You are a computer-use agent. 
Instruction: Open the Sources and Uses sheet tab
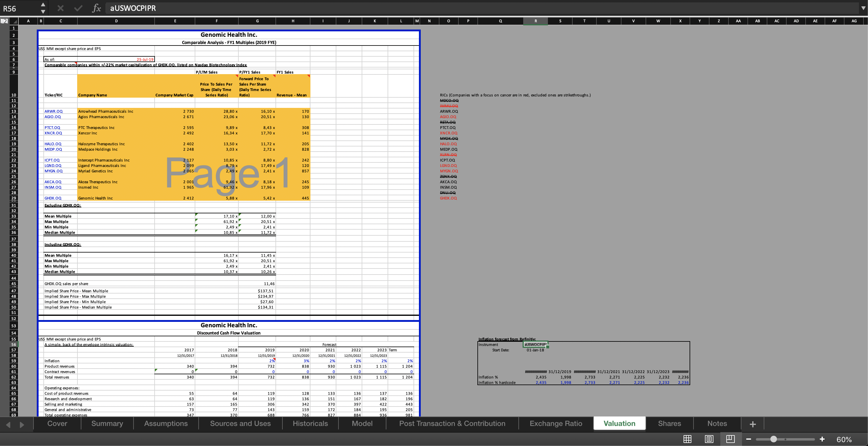240,423
